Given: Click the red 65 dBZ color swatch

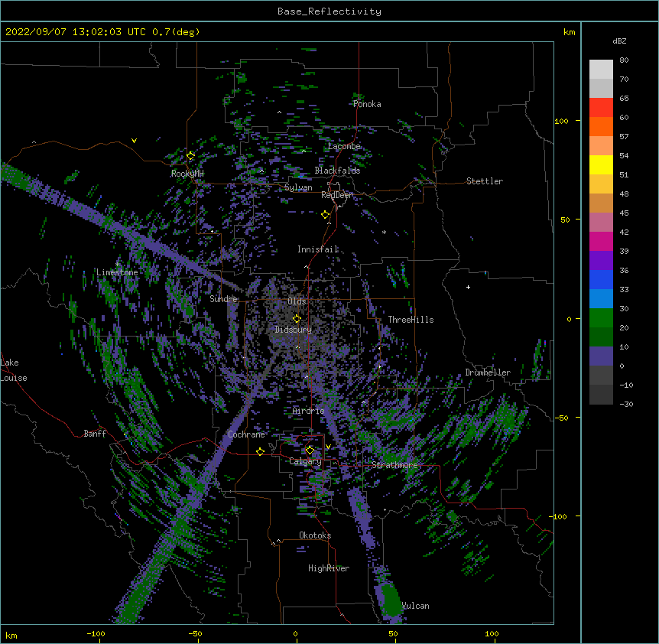Looking at the screenshot, I should 601,108.
